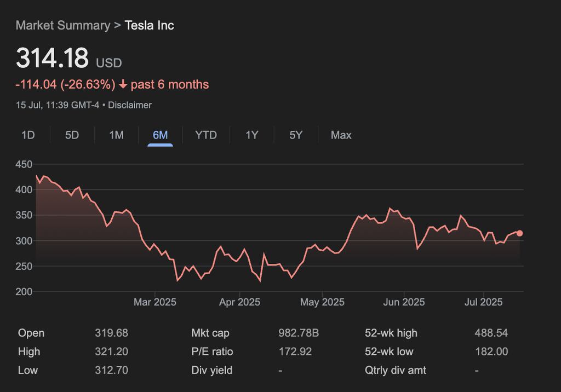This screenshot has width=561, height=392.
Task: Click the High value 321.20
Action: (x=111, y=351)
